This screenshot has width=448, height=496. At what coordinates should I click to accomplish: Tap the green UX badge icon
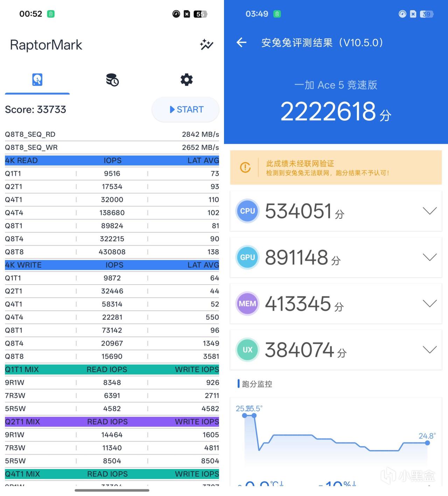click(247, 350)
